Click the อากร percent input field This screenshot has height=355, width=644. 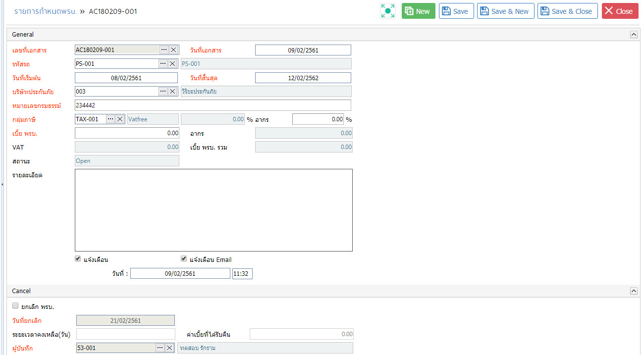coord(318,119)
